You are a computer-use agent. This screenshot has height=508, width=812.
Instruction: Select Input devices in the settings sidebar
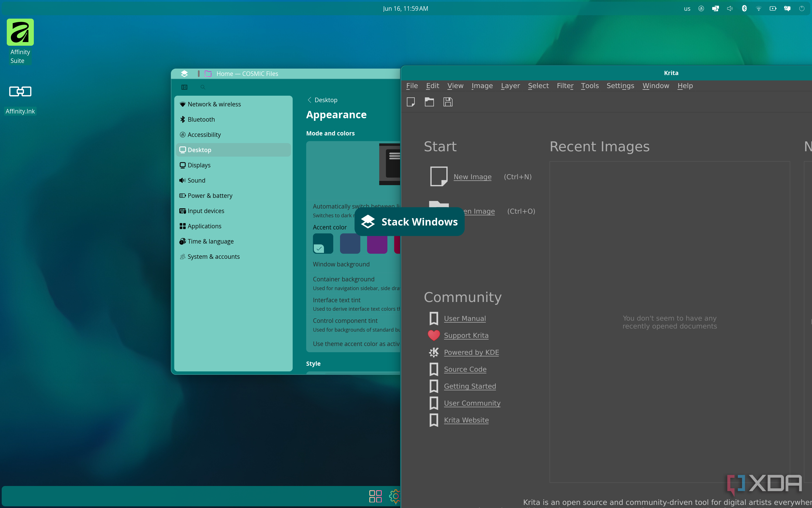[233, 211]
